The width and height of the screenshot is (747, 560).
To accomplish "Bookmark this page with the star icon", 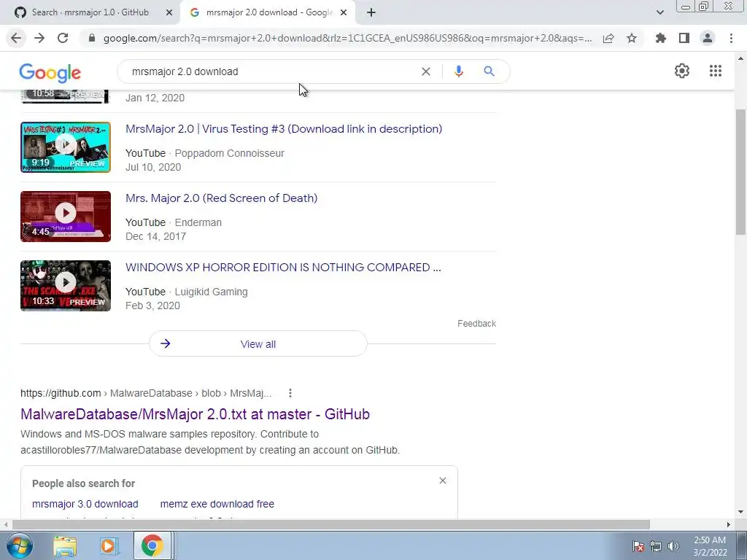I will click(x=632, y=38).
